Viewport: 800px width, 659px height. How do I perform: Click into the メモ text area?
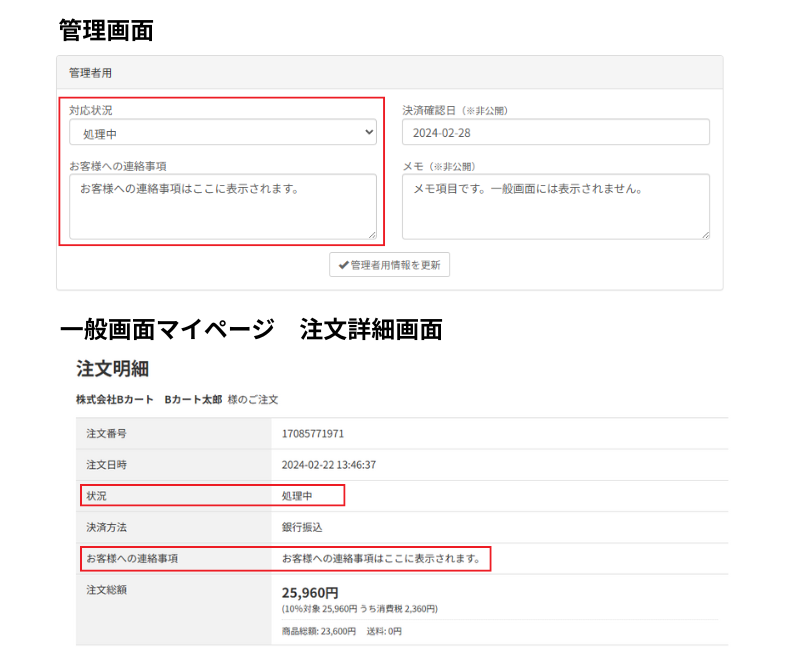(555, 207)
